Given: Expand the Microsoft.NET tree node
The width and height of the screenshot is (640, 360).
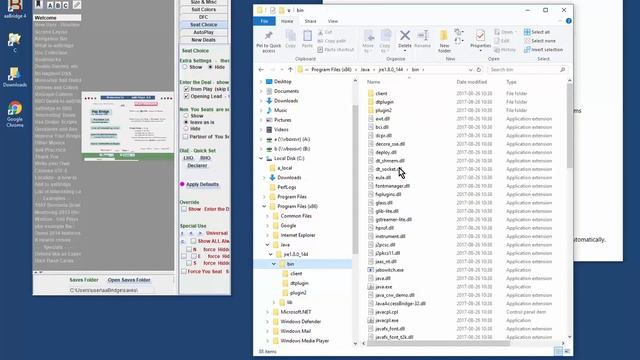Looking at the screenshot, I should click(268, 312).
